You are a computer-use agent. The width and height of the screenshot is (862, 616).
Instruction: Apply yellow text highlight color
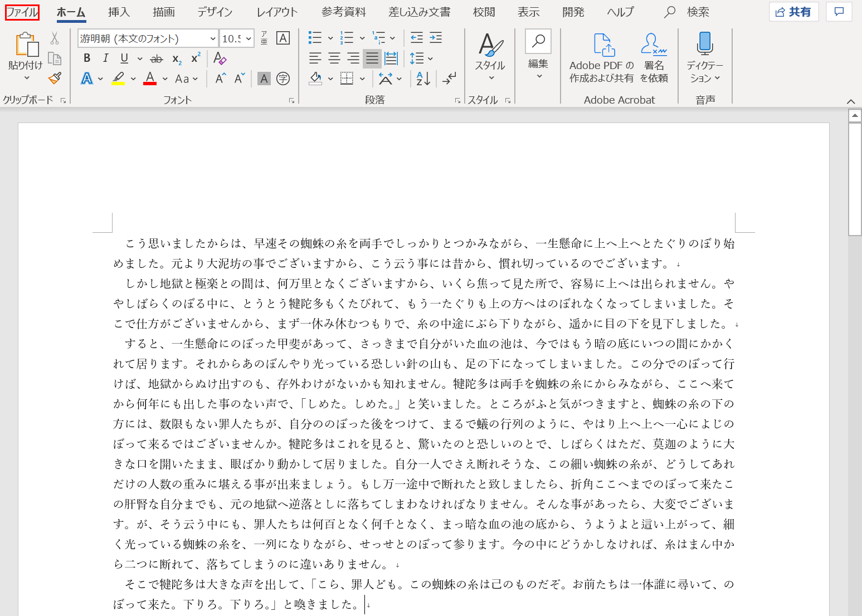pyautogui.click(x=118, y=79)
